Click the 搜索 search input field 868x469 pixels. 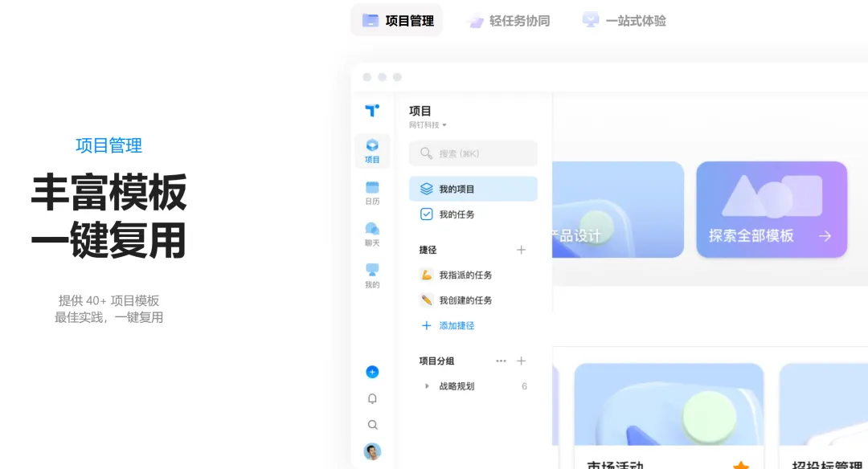click(473, 153)
